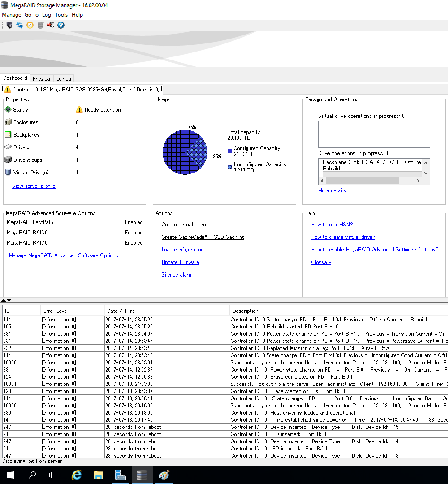
Task: Click drive operations list down scroll arrow
Action: pyautogui.click(x=426, y=173)
